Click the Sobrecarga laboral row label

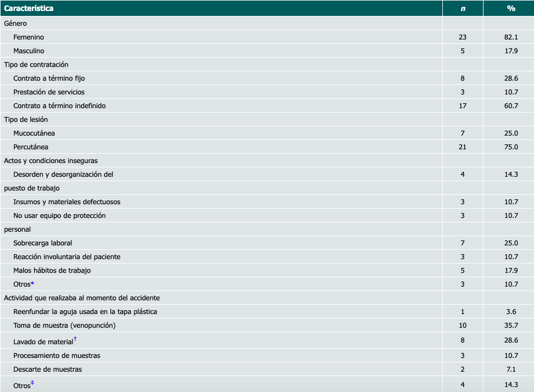click(43, 243)
